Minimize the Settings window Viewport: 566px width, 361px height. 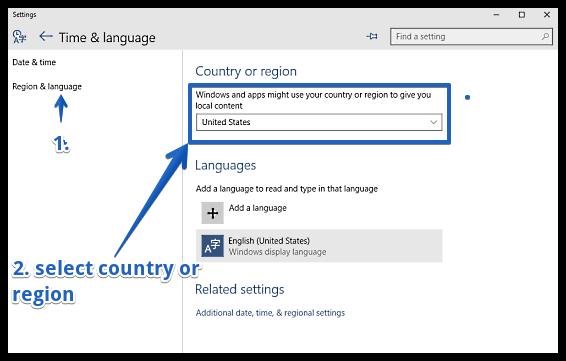pyautogui.click(x=497, y=15)
